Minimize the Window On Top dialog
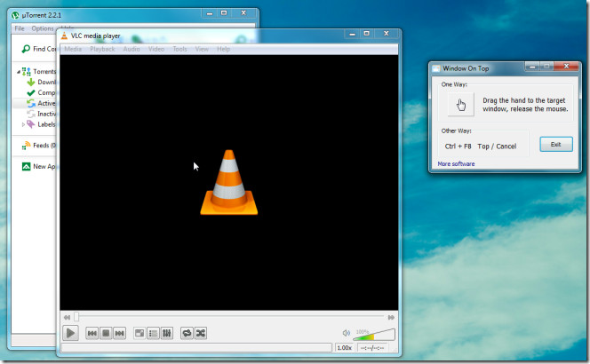Screen dimensions: 590x364 coord(532,67)
